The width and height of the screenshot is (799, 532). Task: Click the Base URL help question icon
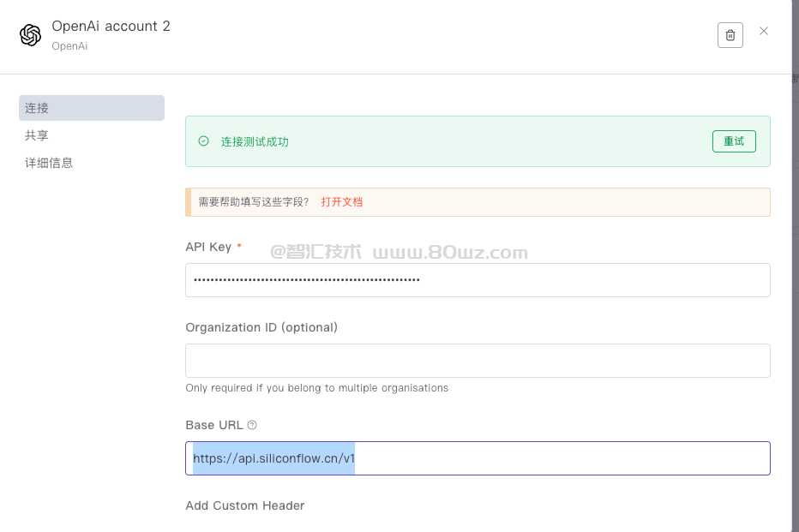tap(252, 425)
